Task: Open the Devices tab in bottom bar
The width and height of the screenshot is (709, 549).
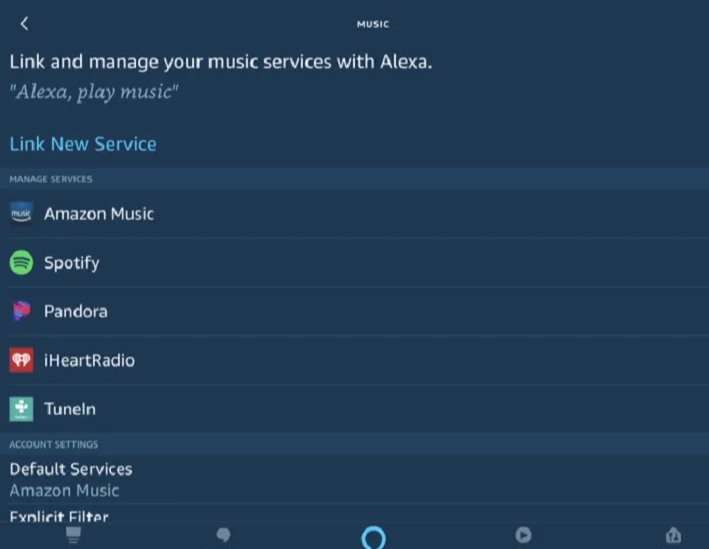Action: tap(674, 535)
